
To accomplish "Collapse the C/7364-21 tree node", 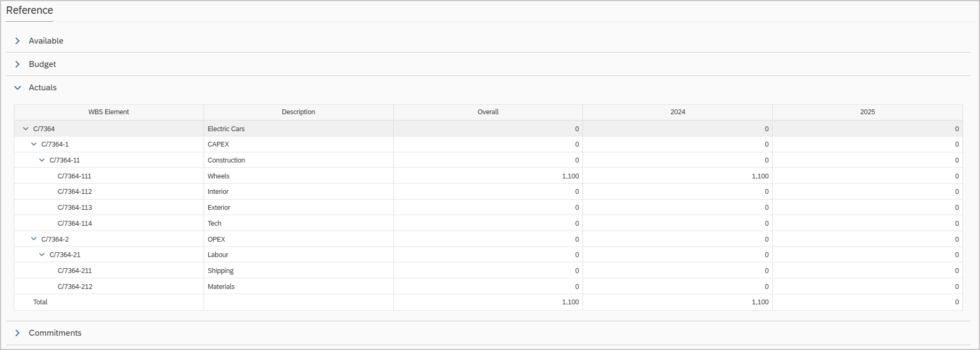I will pyautogui.click(x=42, y=254).
